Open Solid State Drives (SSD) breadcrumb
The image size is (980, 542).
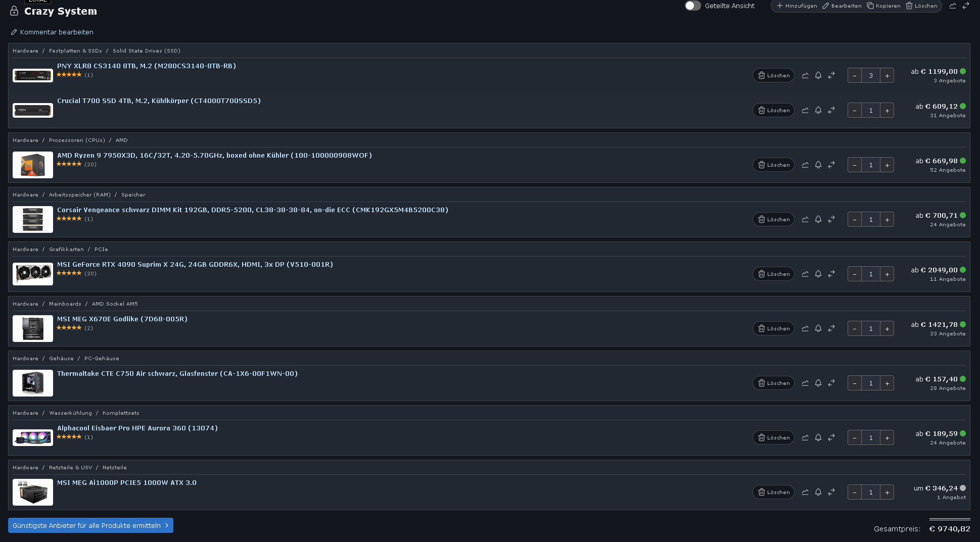click(147, 51)
